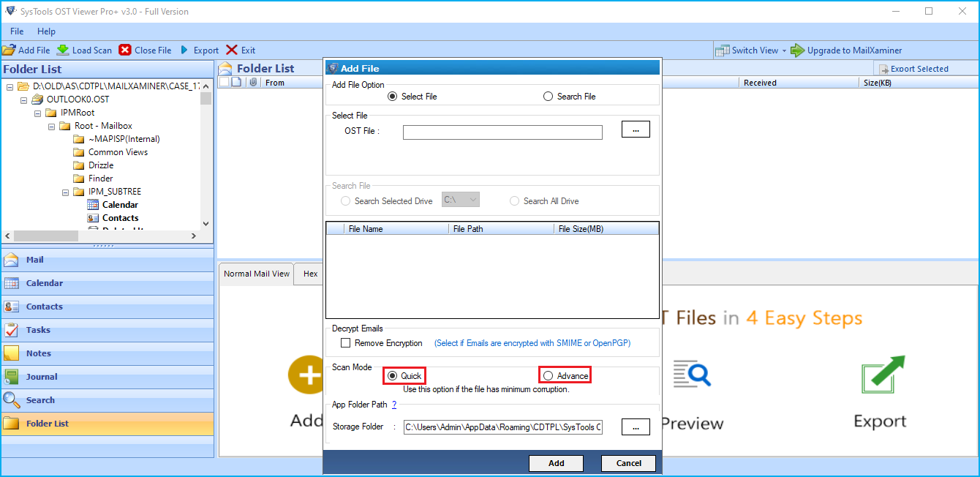Select the Finder tree item
Screen dimensions: 980x477
click(101, 179)
